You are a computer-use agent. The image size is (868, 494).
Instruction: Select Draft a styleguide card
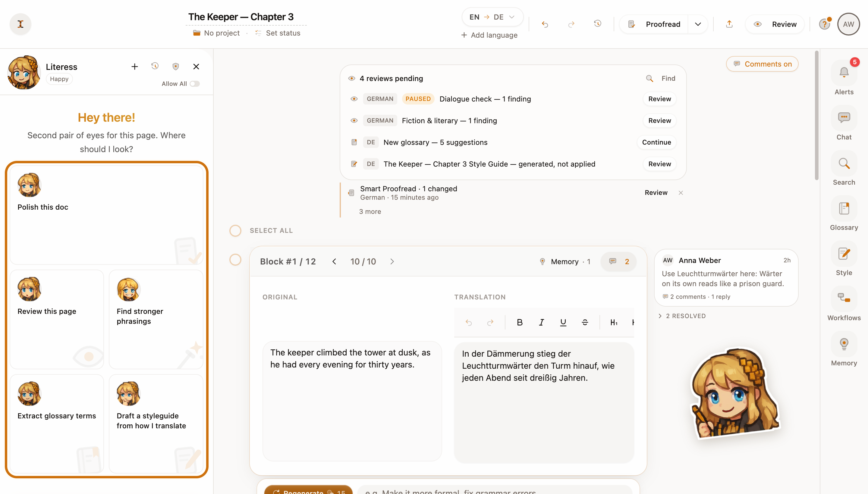coord(156,424)
